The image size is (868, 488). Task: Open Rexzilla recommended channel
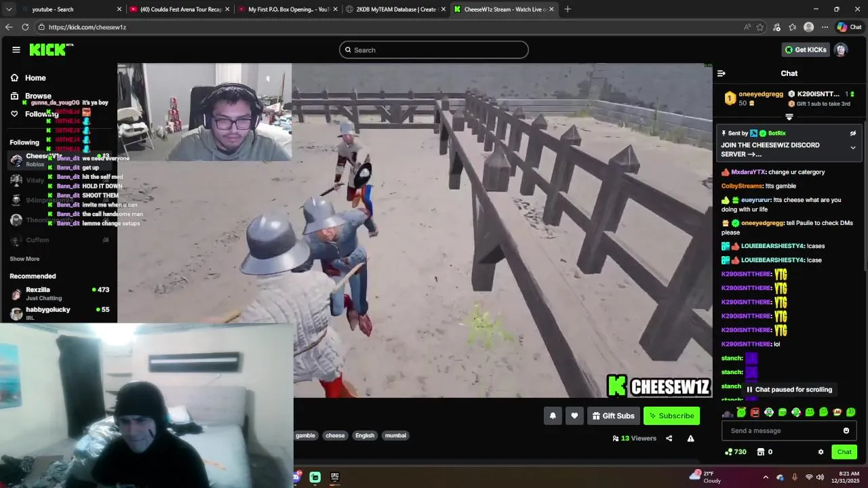(x=60, y=293)
